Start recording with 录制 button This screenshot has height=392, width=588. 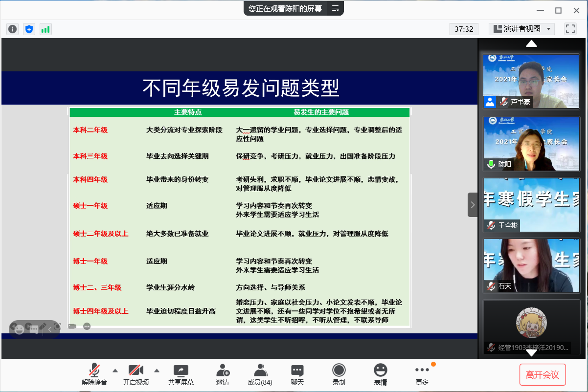click(x=339, y=374)
